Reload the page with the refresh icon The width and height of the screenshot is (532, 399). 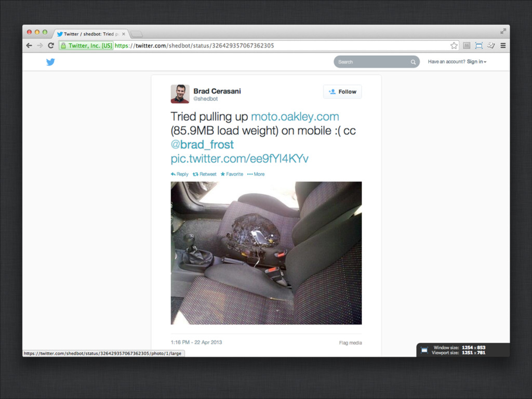[x=51, y=46]
